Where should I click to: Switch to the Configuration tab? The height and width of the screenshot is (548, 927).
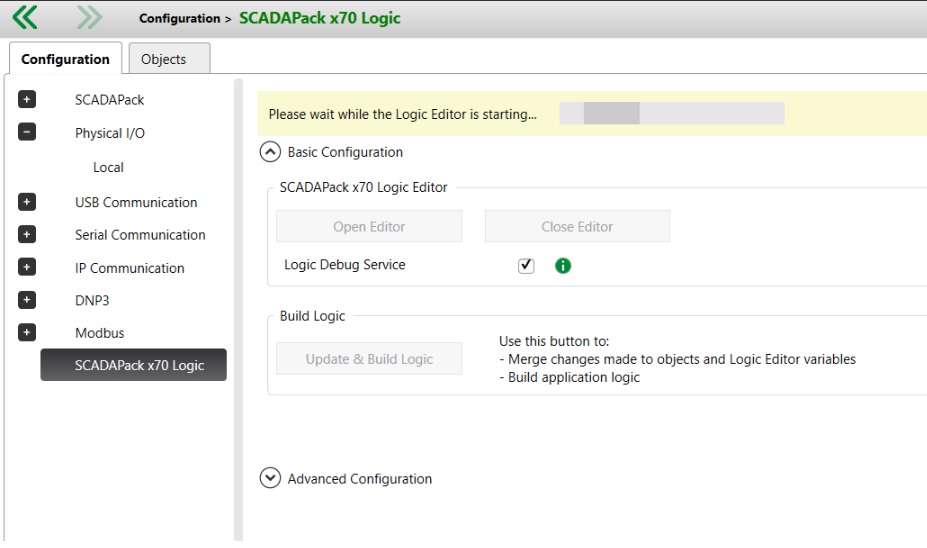(x=65, y=59)
